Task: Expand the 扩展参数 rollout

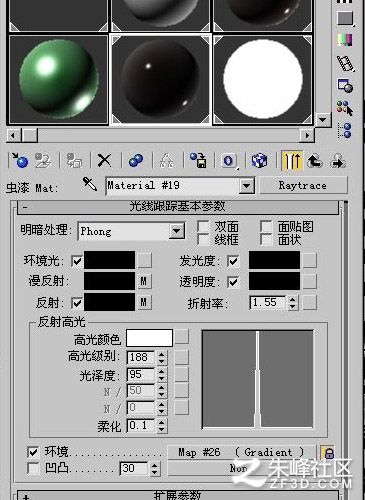Action: 178,495
